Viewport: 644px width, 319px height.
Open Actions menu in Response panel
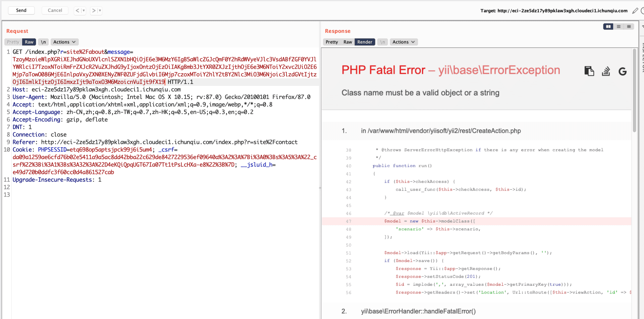pos(404,42)
